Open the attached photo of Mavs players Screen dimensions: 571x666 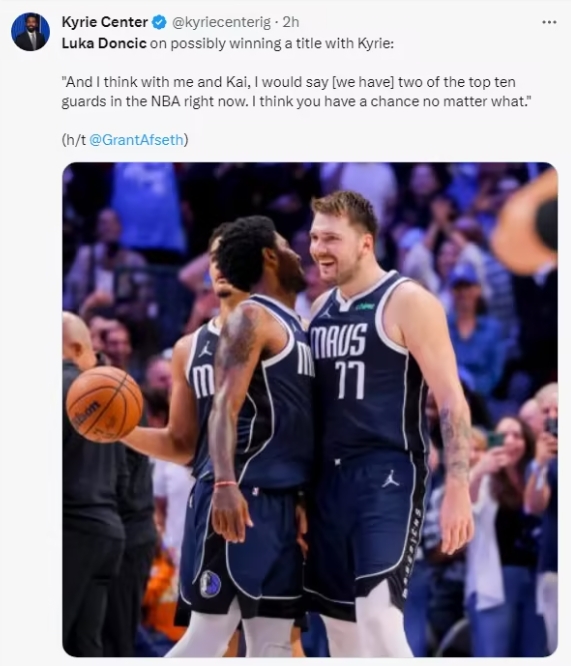tap(310, 409)
